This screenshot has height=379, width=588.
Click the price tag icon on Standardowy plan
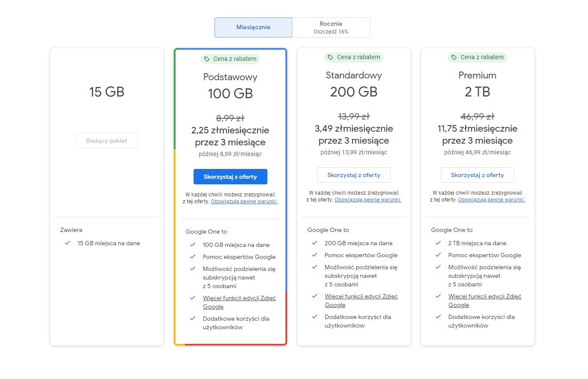(x=330, y=57)
